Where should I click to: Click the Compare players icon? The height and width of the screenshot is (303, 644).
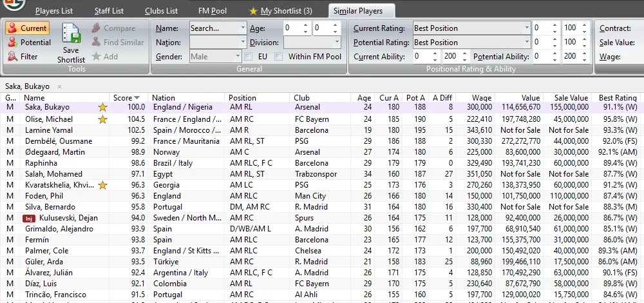click(x=96, y=28)
